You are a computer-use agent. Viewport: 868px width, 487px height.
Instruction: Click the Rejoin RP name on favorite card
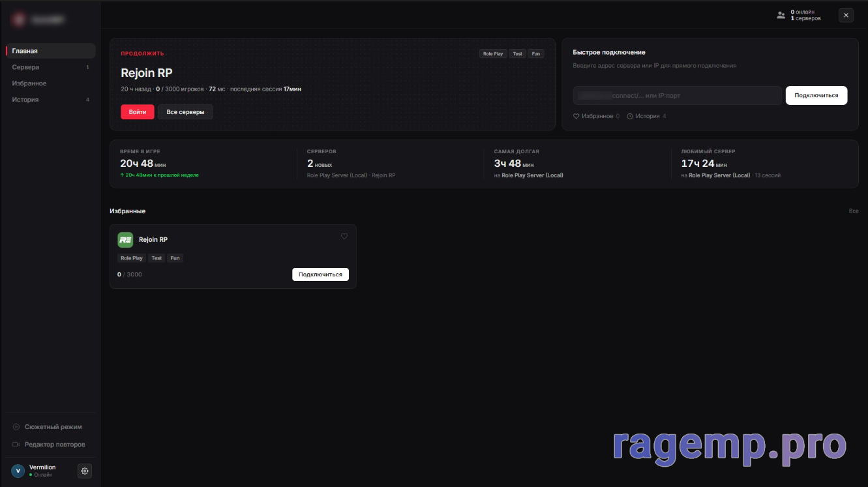153,240
